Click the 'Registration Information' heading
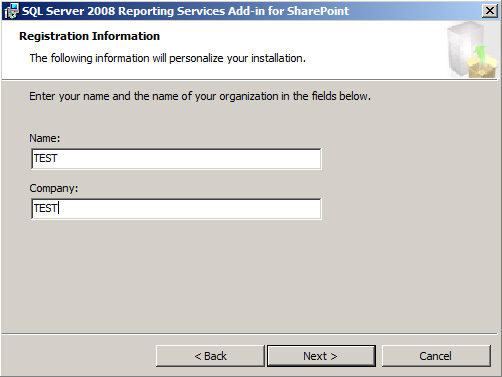The height and width of the screenshot is (377, 502). pyautogui.click(x=89, y=36)
